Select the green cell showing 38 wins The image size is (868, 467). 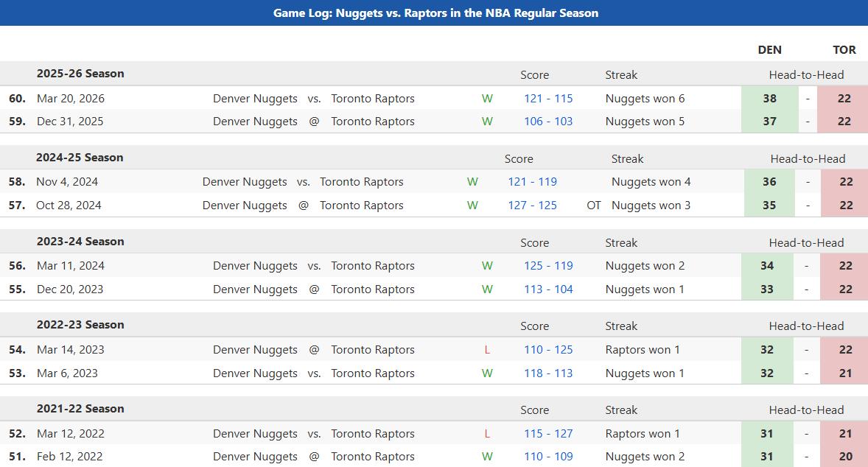[x=769, y=99]
